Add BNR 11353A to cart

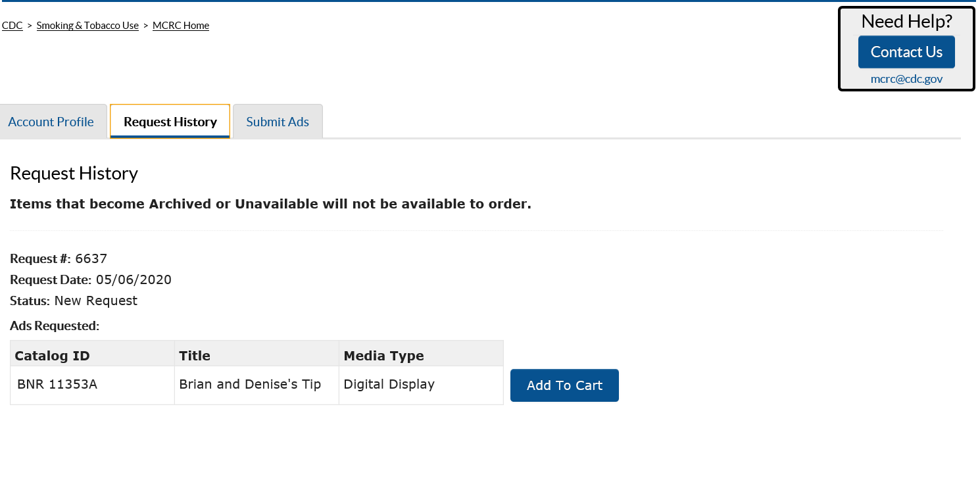click(564, 385)
